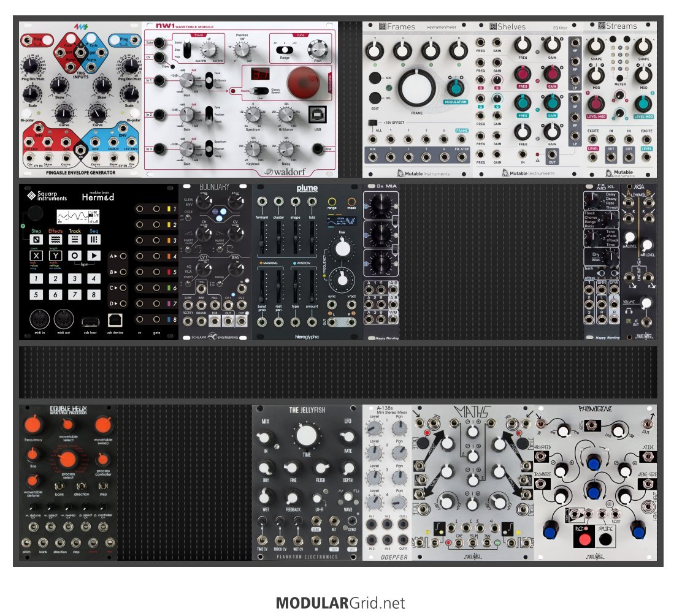This screenshot has width=682, height=616.
Task: Click the Hermod waveform display screen
Action: (x=78, y=216)
